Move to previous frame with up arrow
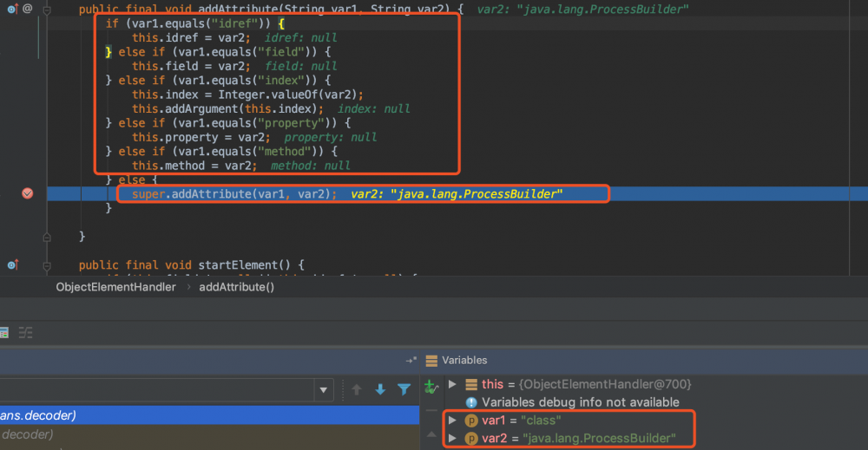 click(x=357, y=390)
